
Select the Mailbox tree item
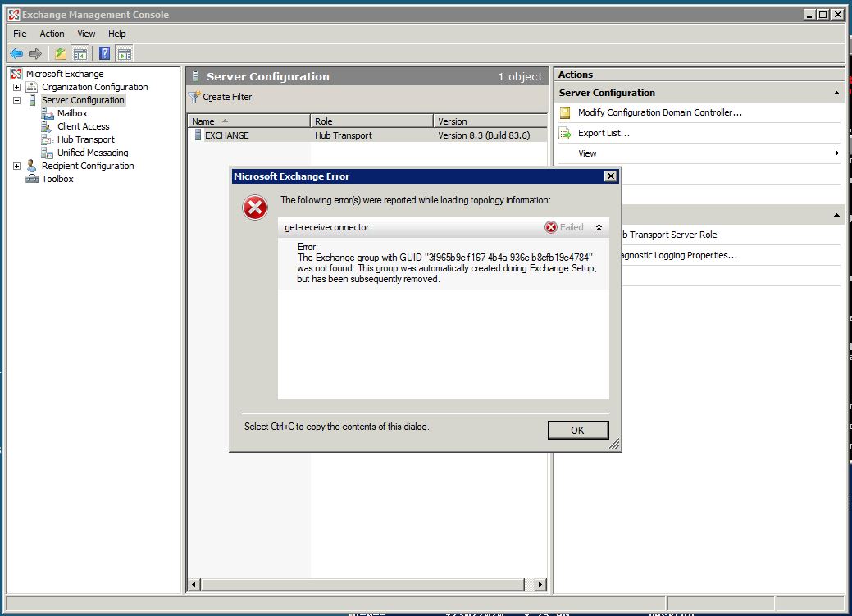pos(72,113)
